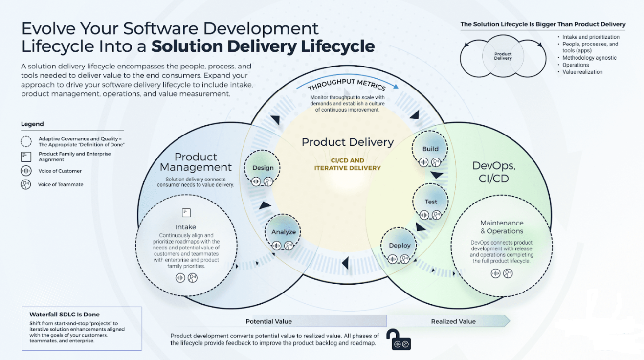
Task: Click the small Product Delivery diagram top right
Action: pos(503,56)
